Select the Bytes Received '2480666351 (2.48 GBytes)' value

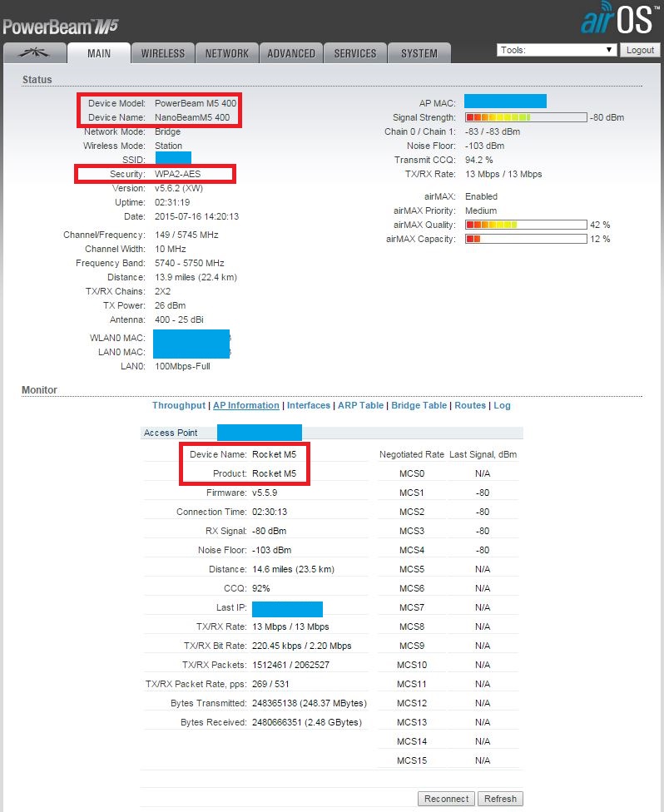[306, 722]
